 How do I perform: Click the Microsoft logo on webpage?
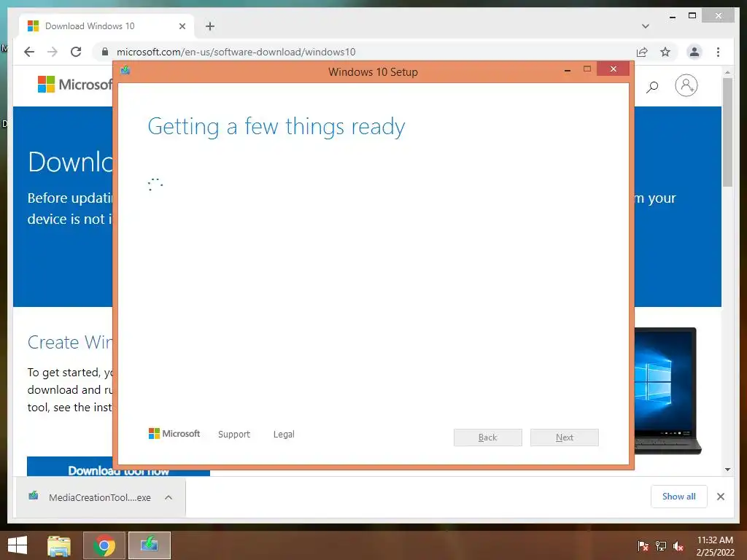[75, 85]
